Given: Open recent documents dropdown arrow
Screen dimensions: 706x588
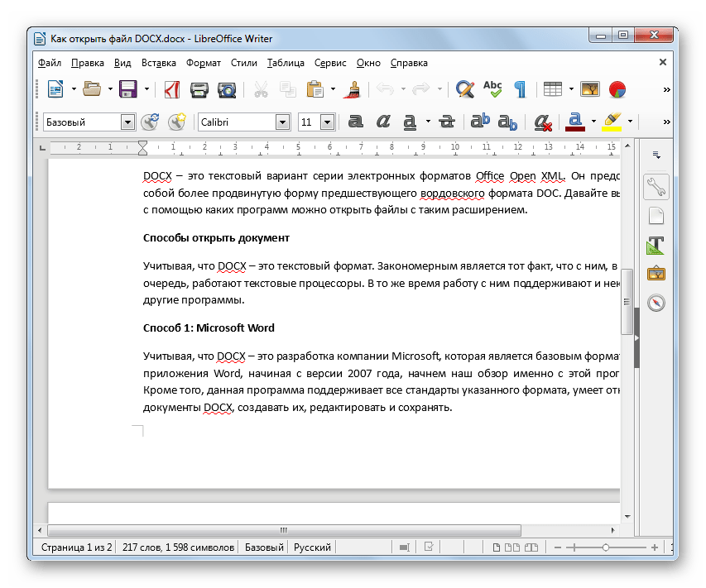Looking at the screenshot, I should [110, 89].
